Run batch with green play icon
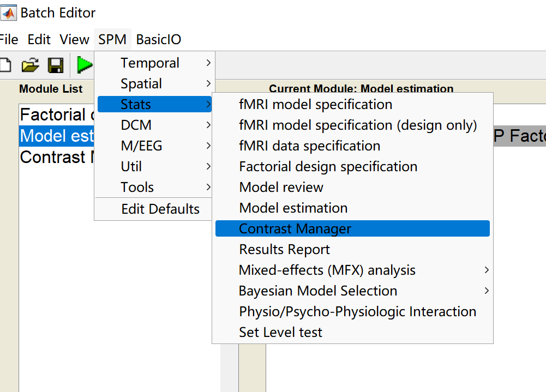This screenshot has width=546, height=392. [85, 65]
